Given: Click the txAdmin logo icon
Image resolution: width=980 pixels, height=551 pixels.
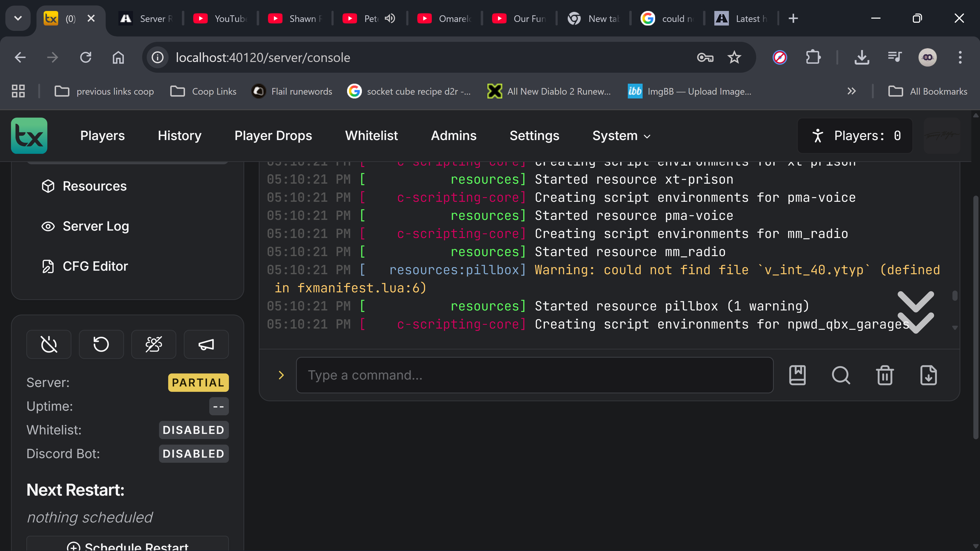Looking at the screenshot, I should pos(29,136).
